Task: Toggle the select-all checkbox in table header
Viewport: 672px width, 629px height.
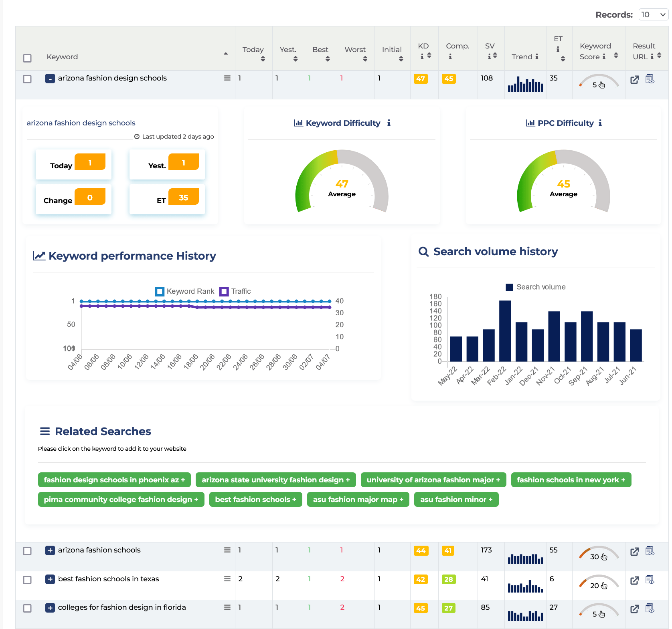Action: (27, 58)
